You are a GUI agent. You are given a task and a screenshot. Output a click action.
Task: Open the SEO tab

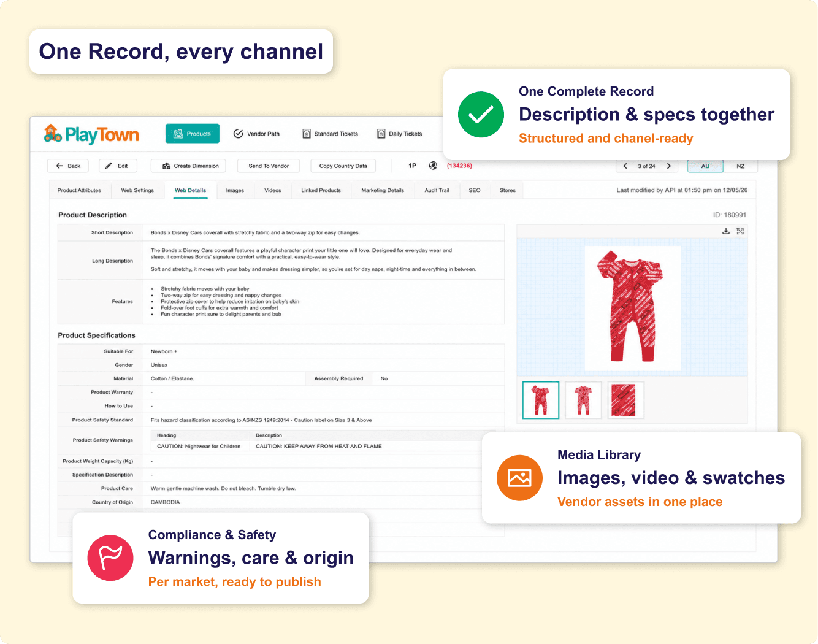(475, 190)
